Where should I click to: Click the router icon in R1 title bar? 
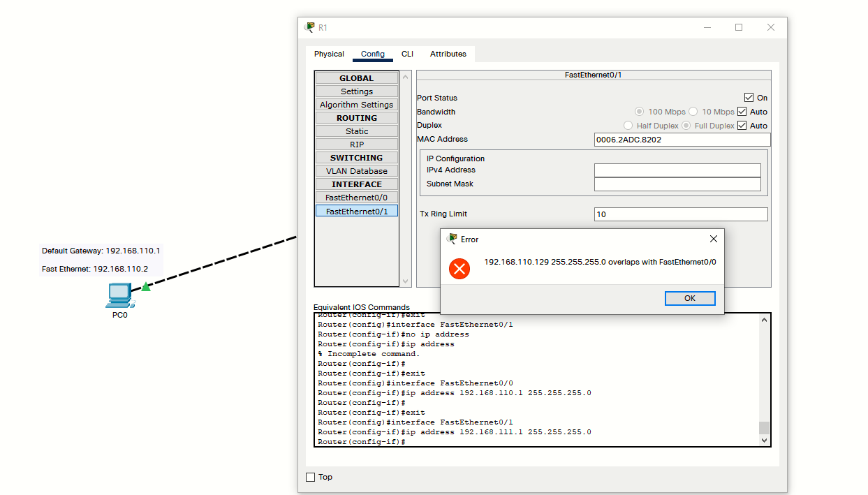tap(308, 27)
